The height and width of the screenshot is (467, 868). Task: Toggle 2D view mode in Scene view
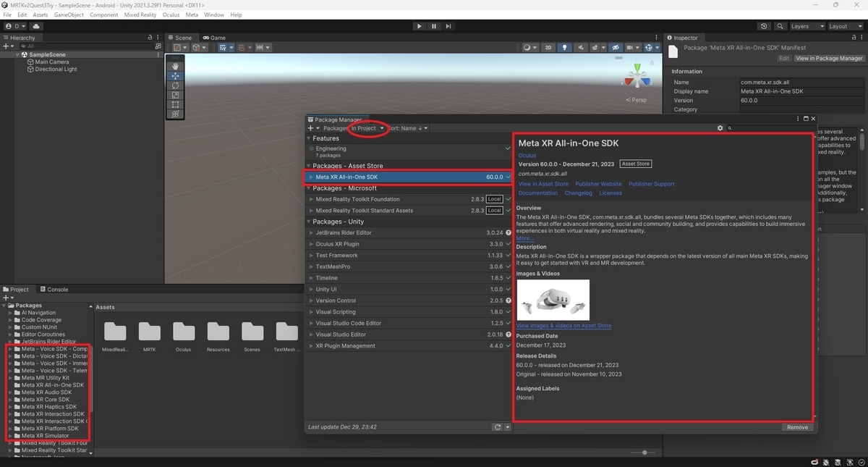pos(548,47)
